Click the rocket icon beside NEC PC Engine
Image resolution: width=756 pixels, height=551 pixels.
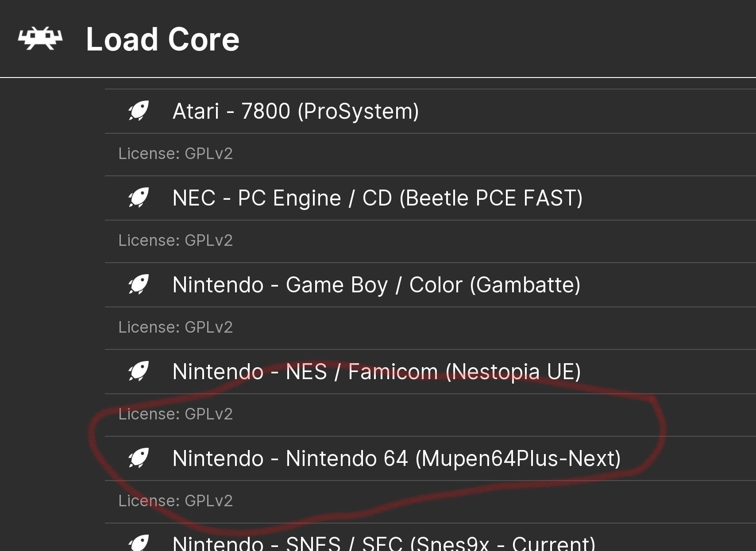139,198
